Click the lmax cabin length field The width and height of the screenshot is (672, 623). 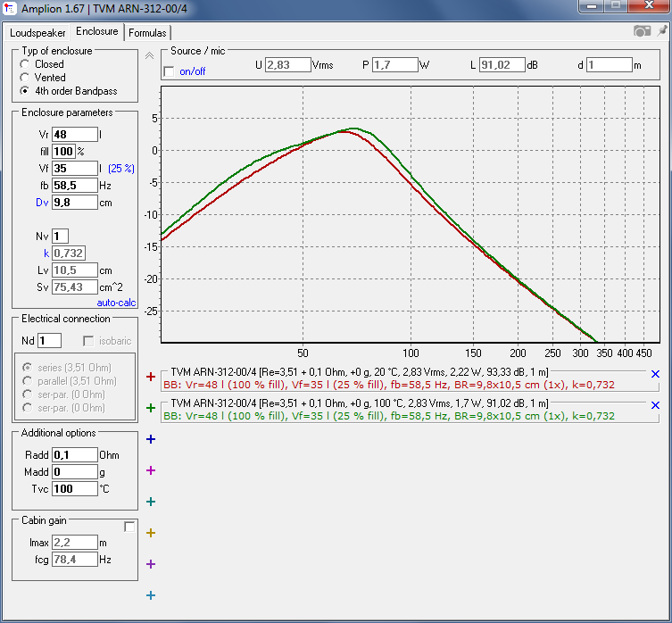(75, 543)
